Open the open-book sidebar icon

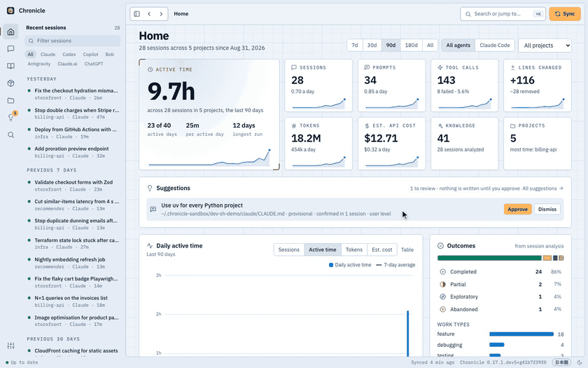[x=11, y=66]
